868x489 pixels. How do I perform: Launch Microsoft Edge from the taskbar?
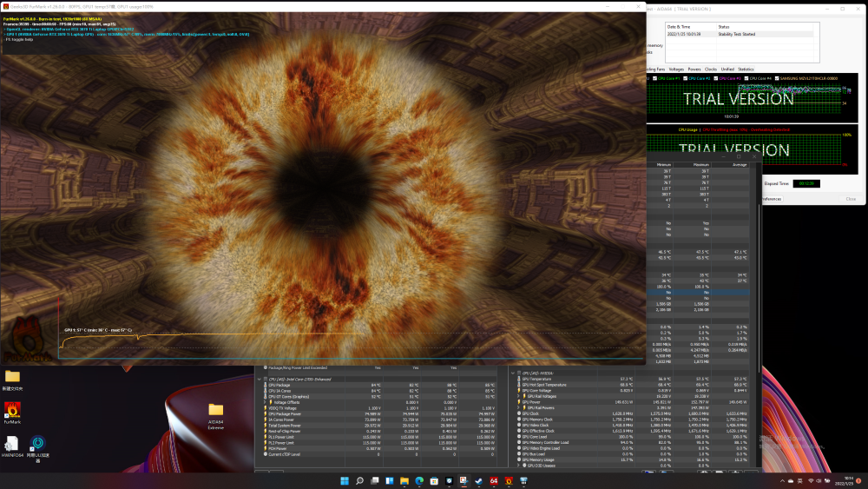point(419,480)
